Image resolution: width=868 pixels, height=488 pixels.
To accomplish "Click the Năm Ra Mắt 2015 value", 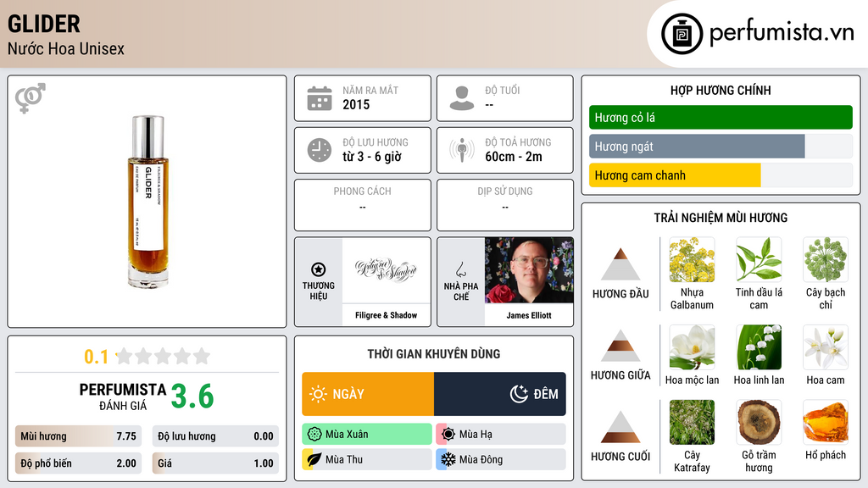I will pos(356,104).
